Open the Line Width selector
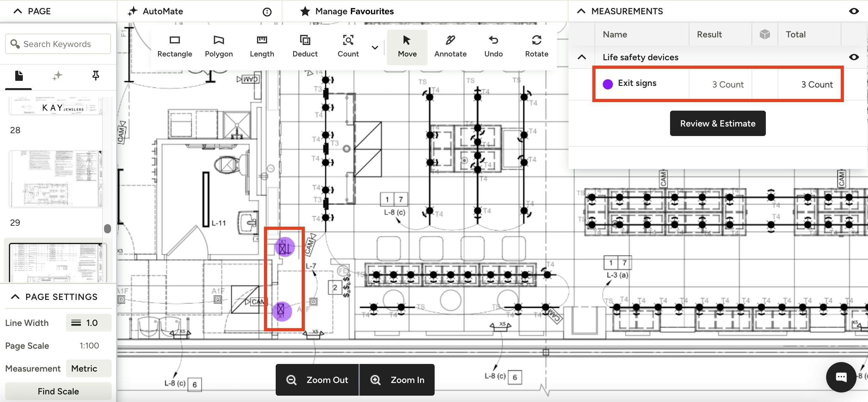 tap(88, 323)
